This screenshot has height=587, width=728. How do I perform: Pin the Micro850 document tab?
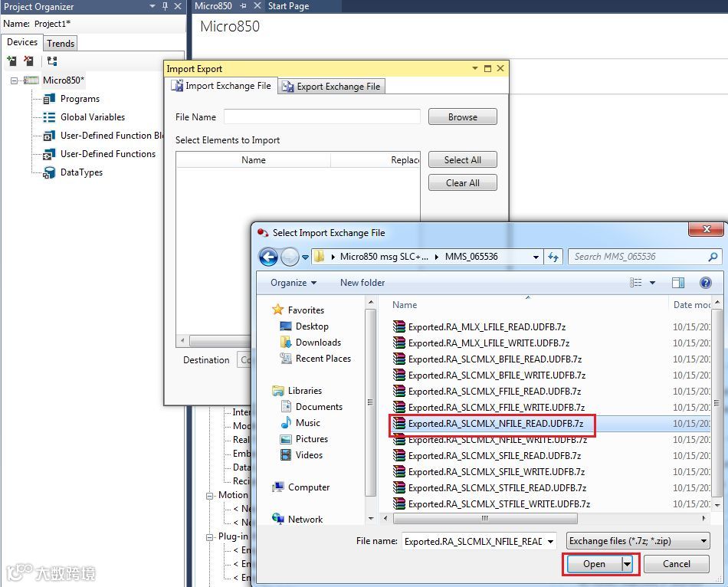243,6
